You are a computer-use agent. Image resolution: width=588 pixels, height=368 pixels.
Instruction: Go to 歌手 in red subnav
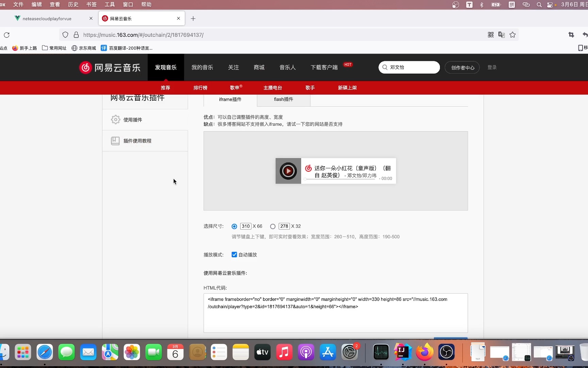pyautogui.click(x=310, y=88)
